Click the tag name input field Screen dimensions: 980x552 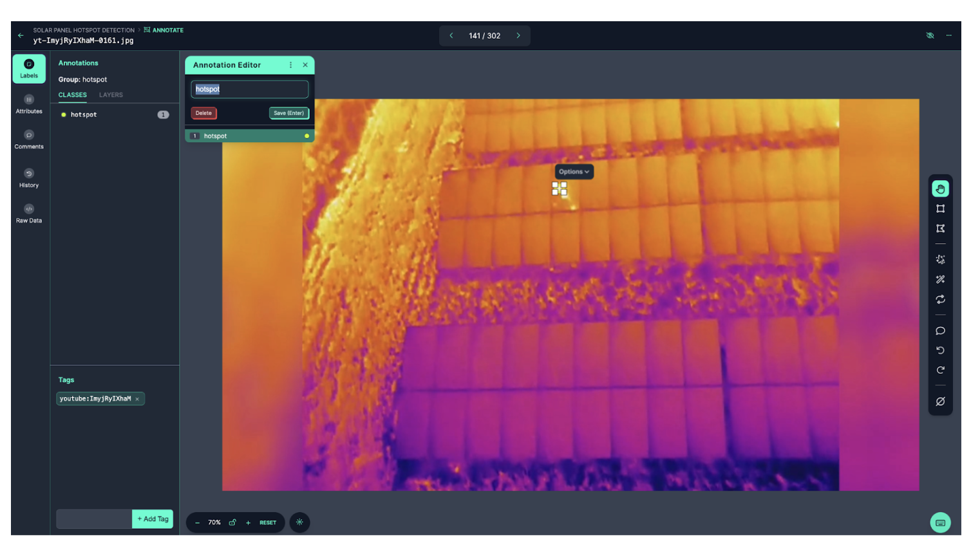[94, 519]
